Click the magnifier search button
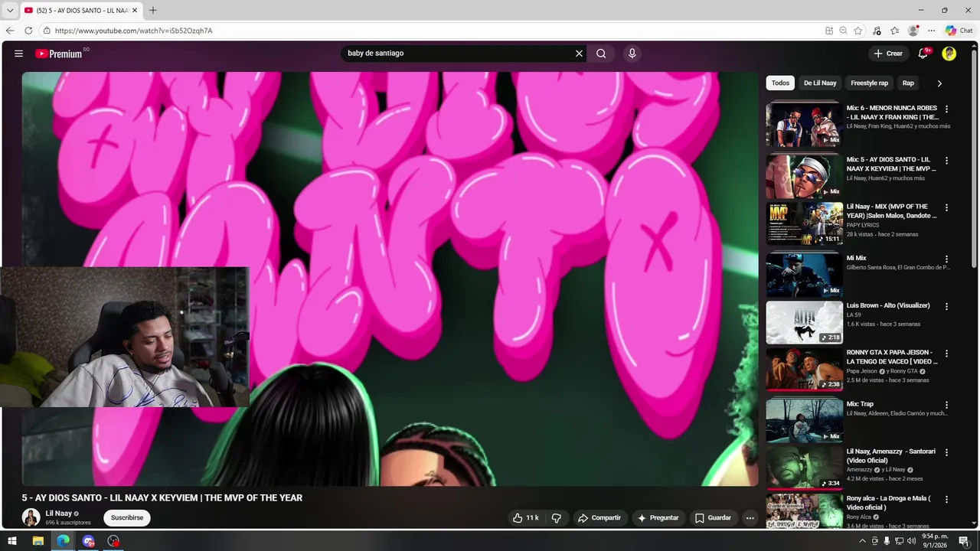 coord(601,54)
